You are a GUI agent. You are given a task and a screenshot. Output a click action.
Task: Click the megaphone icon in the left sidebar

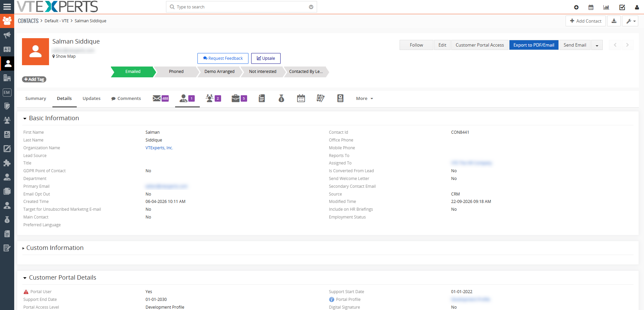(x=7, y=35)
